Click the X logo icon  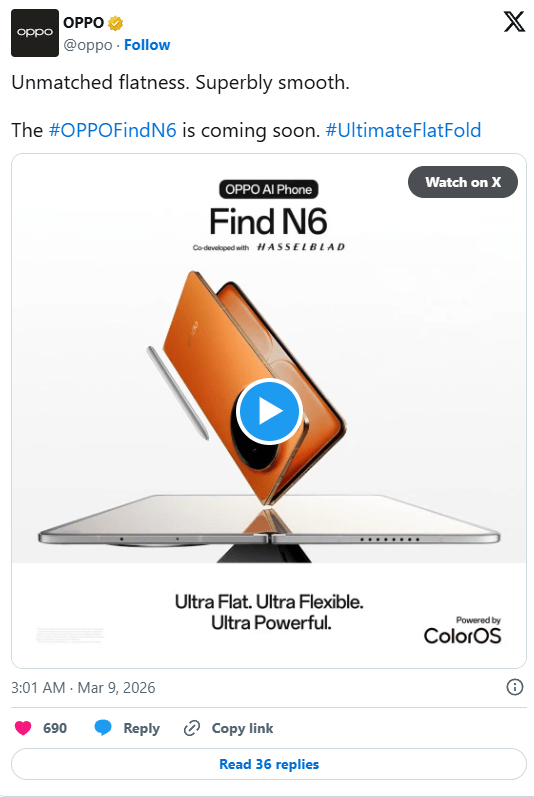(514, 22)
